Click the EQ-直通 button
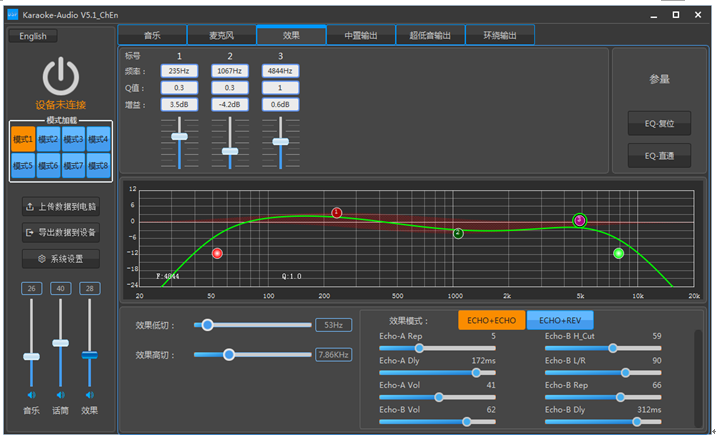The width and height of the screenshot is (716, 443). 659,156
